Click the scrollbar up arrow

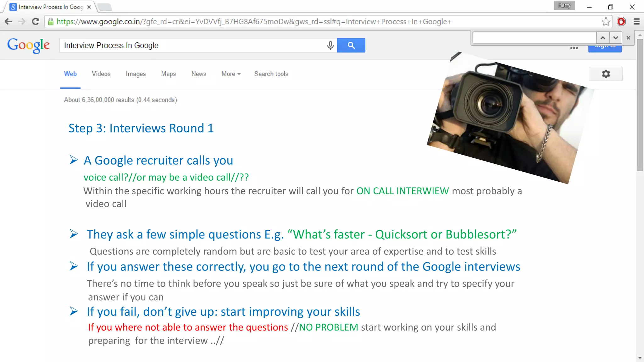(640, 35)
